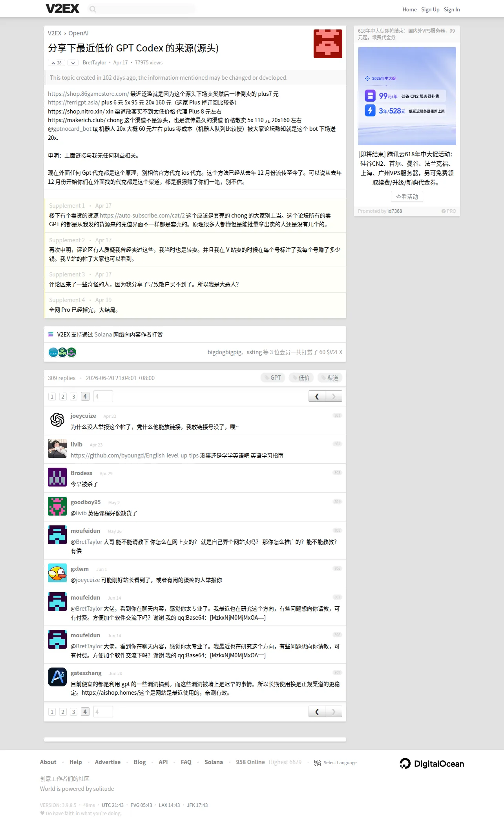
Task: Open Brodess's purple pixel avatar
Action: pyautogui.click(x=57, y=477)
